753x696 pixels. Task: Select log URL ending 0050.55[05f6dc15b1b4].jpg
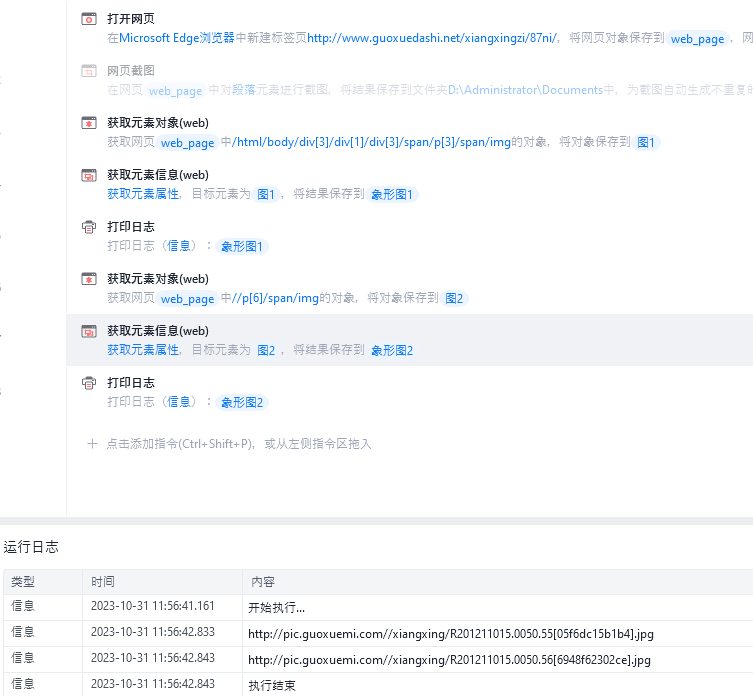[x=450, y=634]
